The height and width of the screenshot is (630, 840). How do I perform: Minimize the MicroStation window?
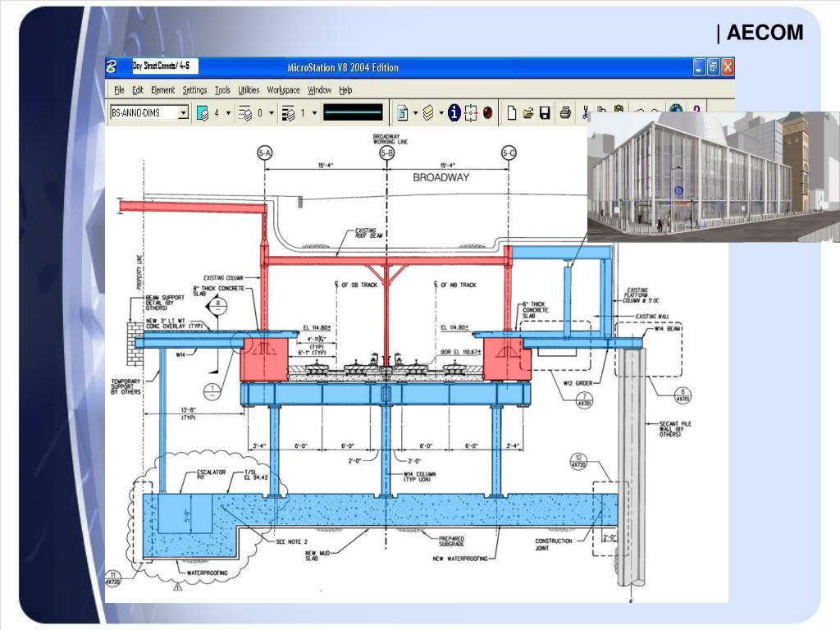699,67
